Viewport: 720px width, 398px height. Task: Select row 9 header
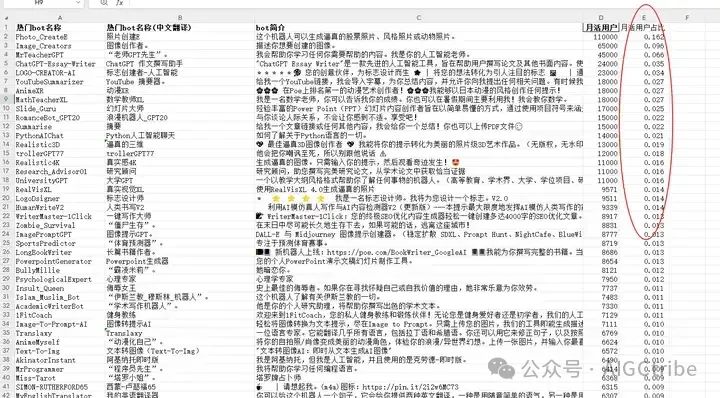[6, 99]
